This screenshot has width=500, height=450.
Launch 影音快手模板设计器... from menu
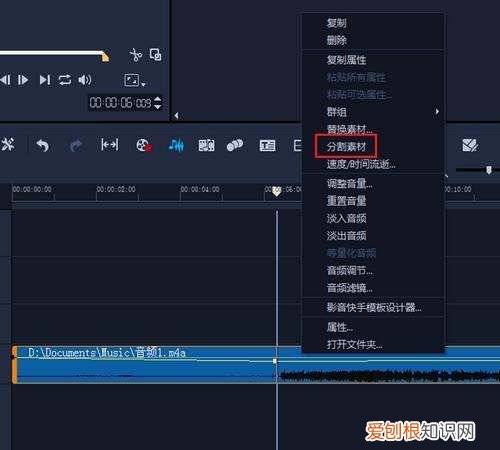(x=373, y=307)
